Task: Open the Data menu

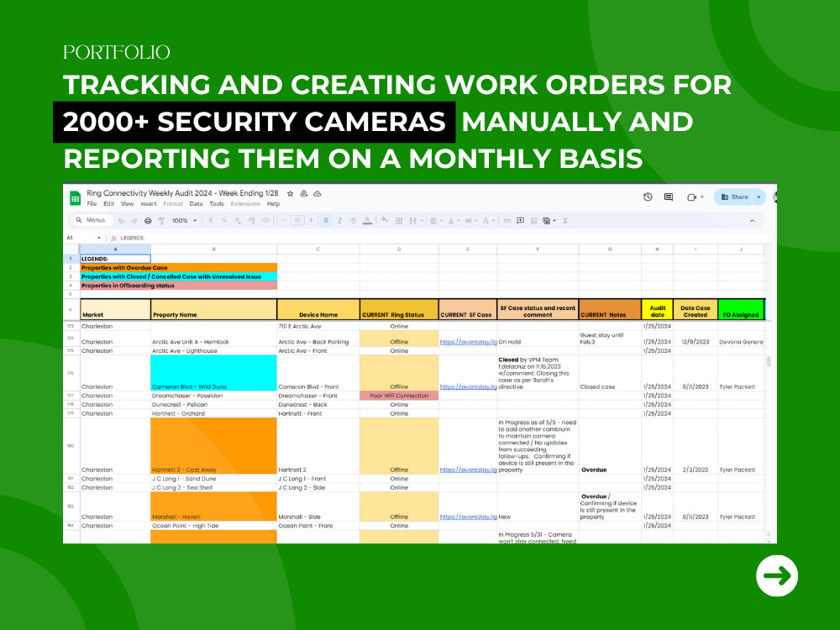Action: (x=196, y=204)
